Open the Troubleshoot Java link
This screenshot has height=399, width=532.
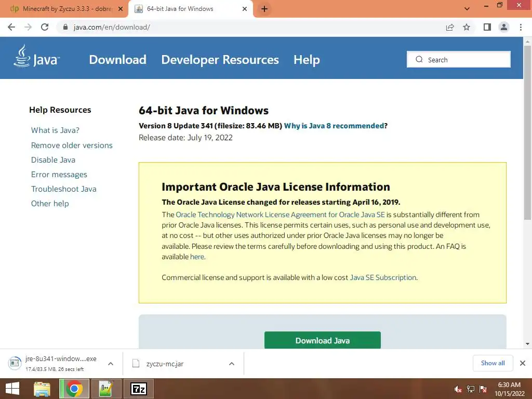(x=64, y=189)
